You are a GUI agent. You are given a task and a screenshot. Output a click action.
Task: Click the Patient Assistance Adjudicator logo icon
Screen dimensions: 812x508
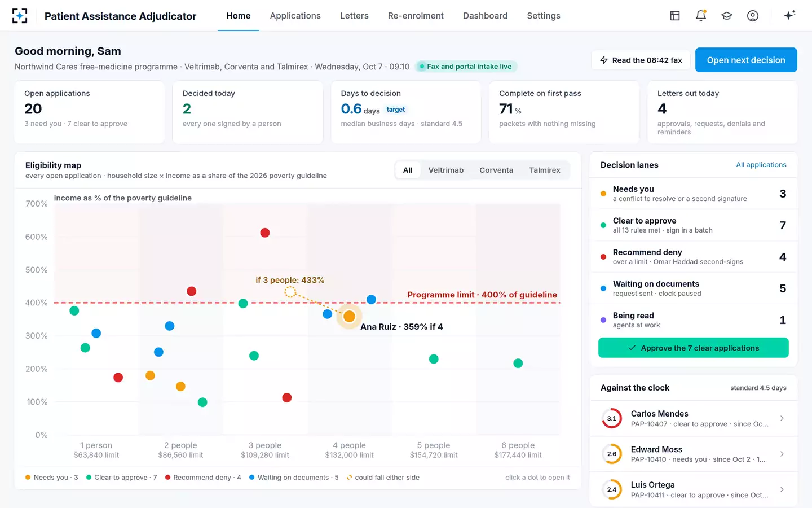(x=20, y=16)
